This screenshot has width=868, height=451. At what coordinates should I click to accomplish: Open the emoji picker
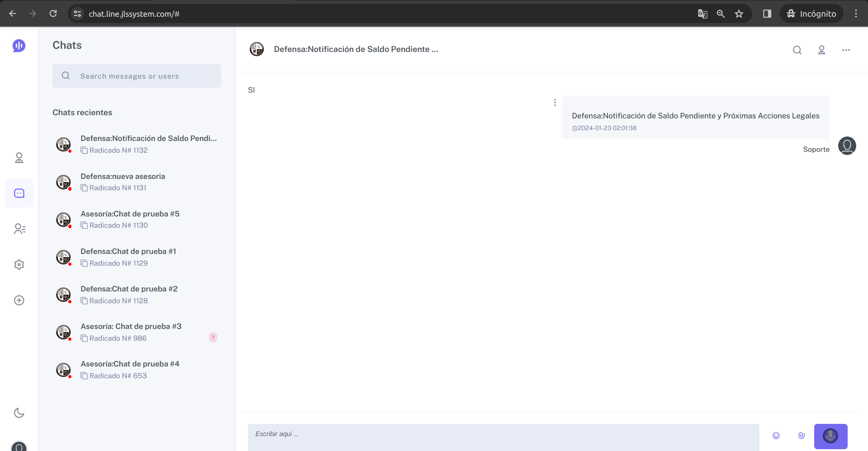[x=776, y=436]
